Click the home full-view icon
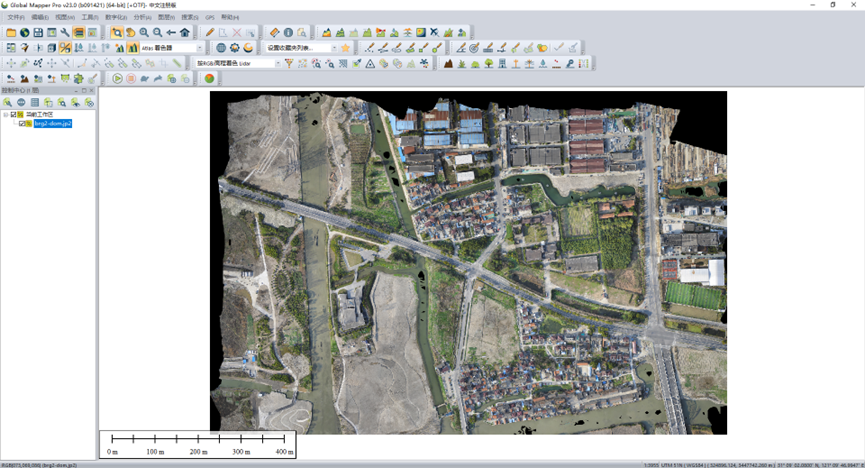This screenshot has width=865, height=468. [185, 33]
